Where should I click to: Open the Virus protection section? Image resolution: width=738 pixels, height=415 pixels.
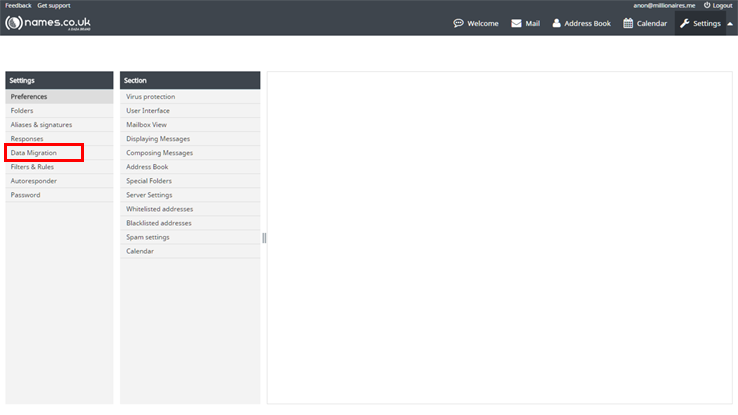151,97
